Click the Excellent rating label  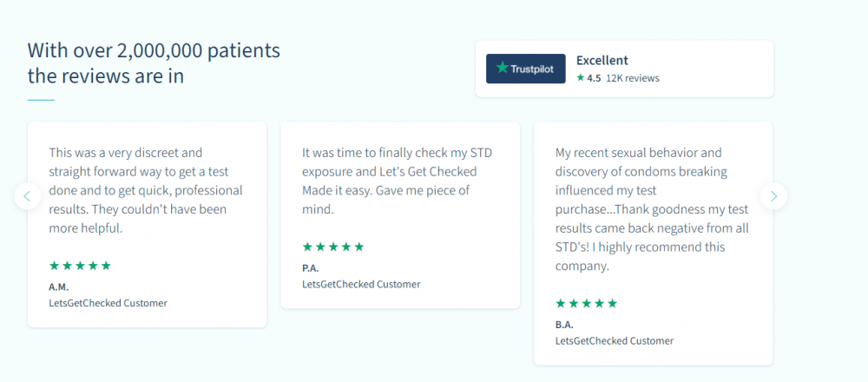602,61
